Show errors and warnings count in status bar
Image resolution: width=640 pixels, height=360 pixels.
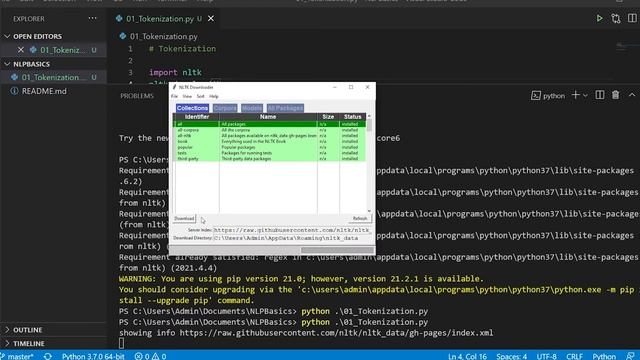pyautogui.click(x=151, y=356)
